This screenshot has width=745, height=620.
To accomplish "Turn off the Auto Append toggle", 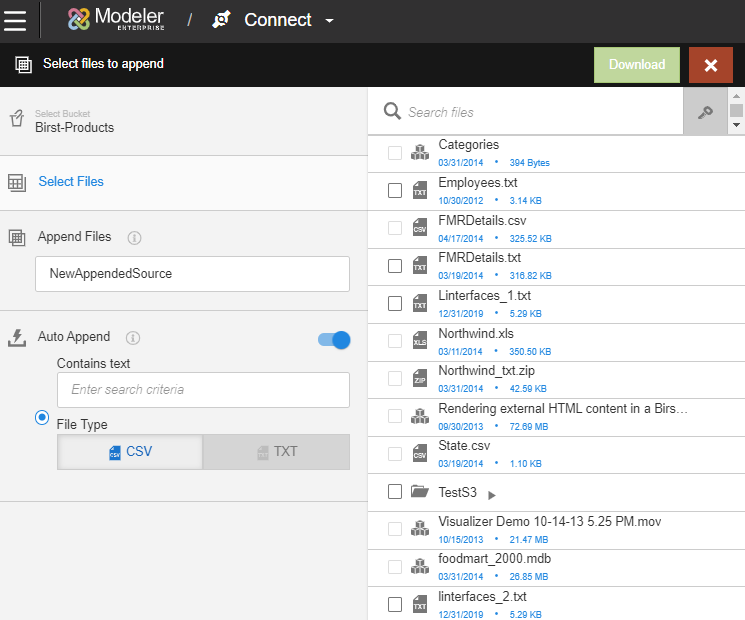I will pos(334,340).
